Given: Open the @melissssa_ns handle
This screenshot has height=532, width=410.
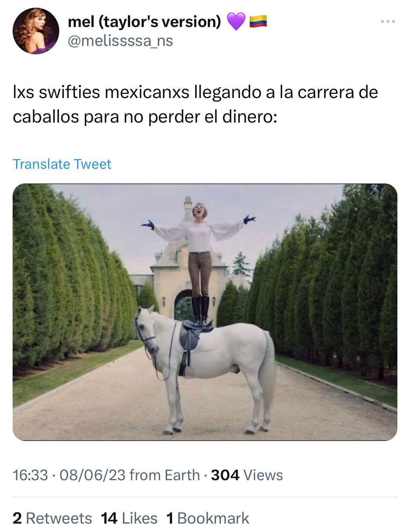Looking at the screenshot, I should tap(121, 41).
